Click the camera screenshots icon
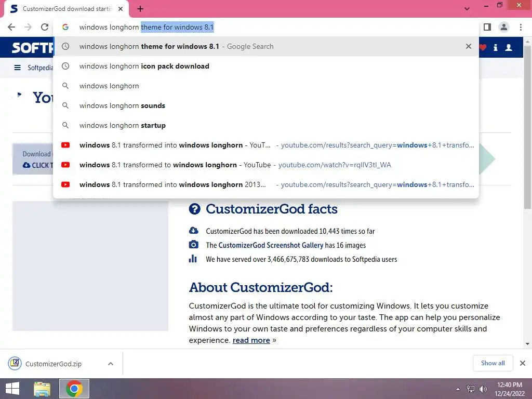This screenshot has height=399, width=532. pyautogui.click(x=193, y=245)
